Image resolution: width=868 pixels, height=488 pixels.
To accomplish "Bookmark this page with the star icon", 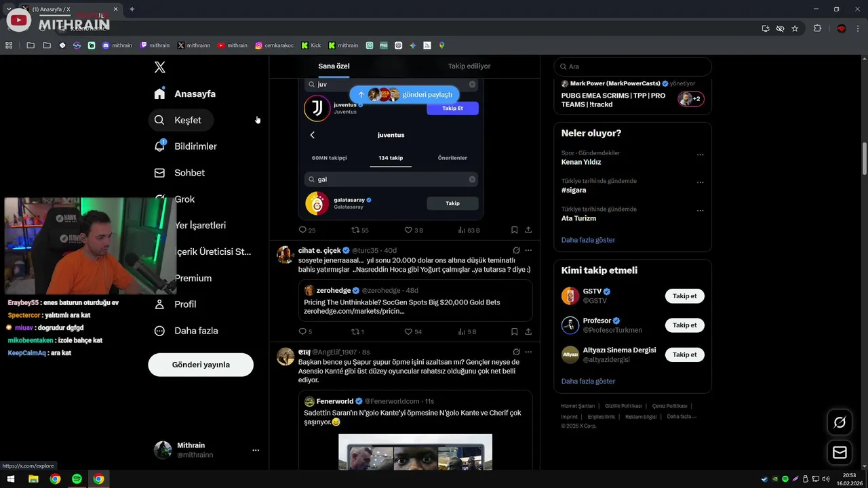I will click(795, 28).
